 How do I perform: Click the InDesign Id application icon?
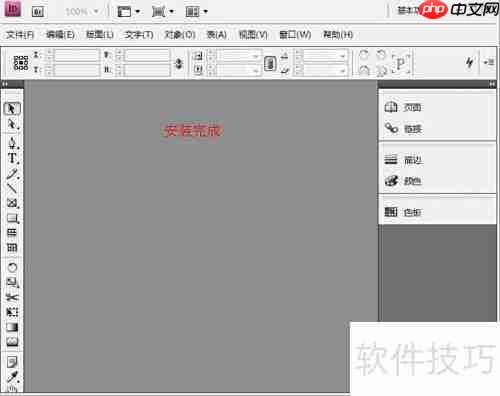point(12,9)
